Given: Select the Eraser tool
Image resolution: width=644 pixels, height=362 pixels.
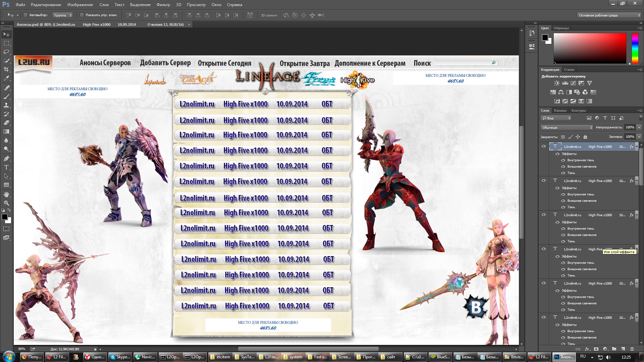Looking at the screenshot, I should 6,123.
